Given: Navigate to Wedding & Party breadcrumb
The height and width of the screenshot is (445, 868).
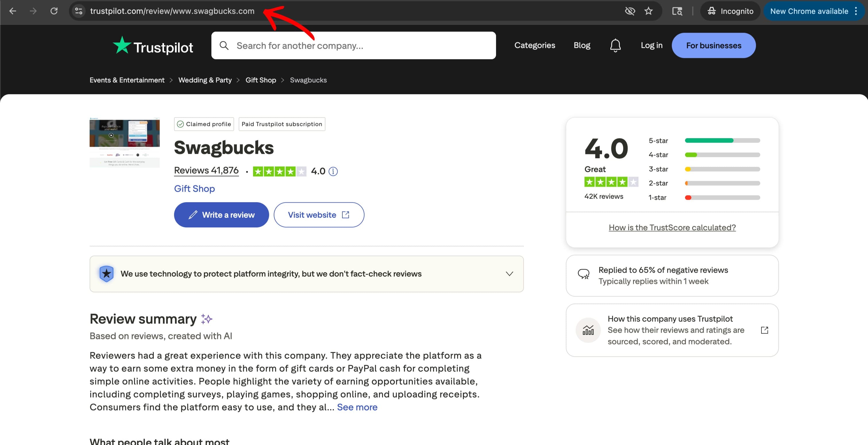Looking at the screenshot, I should (205, 80).
